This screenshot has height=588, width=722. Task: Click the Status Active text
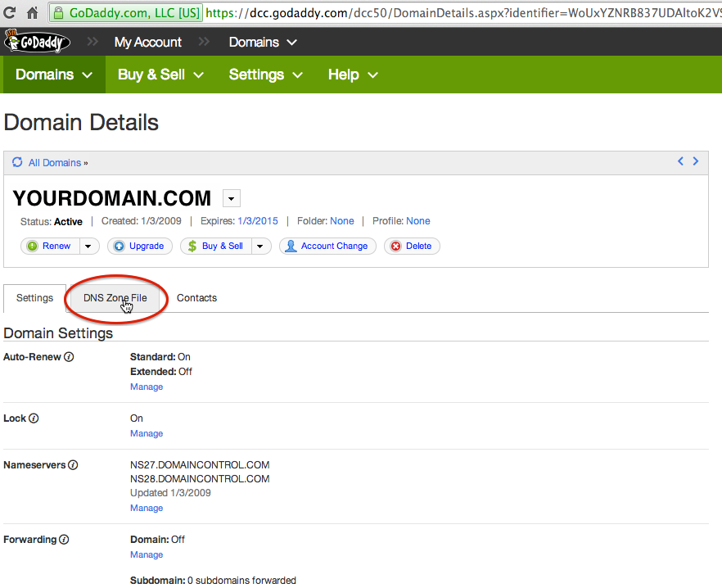tap(51, 222)
